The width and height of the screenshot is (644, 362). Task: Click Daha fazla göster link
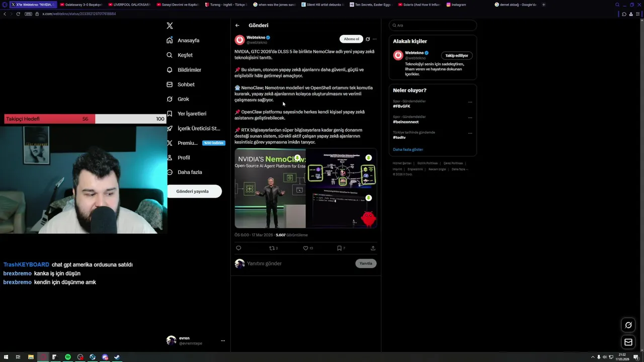tap(408, 149)
